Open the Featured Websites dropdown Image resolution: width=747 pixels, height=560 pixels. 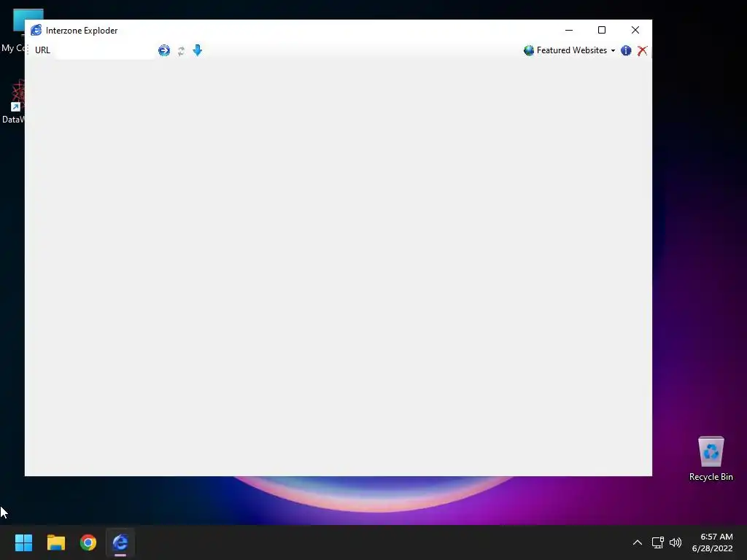tap(569, 50)
